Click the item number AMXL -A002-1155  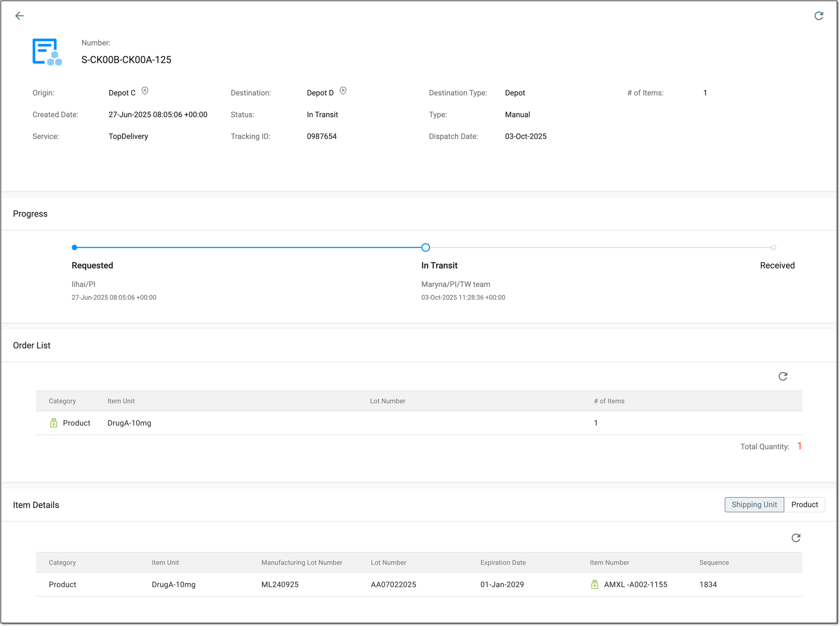click(635, 584)
